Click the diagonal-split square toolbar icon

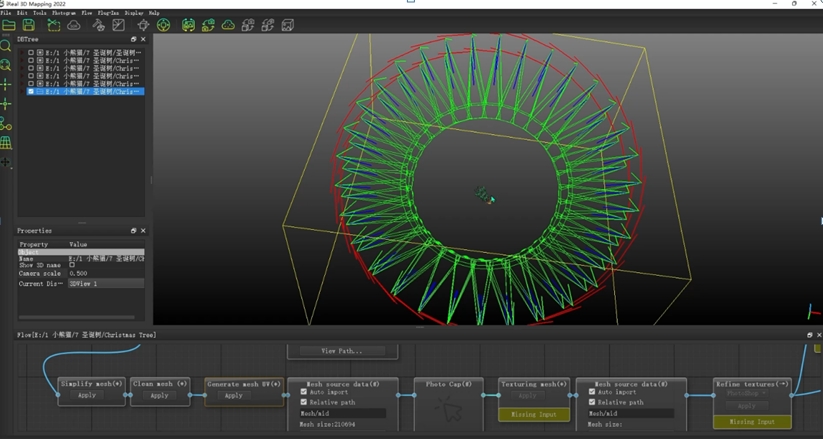[x=119, y=25]
